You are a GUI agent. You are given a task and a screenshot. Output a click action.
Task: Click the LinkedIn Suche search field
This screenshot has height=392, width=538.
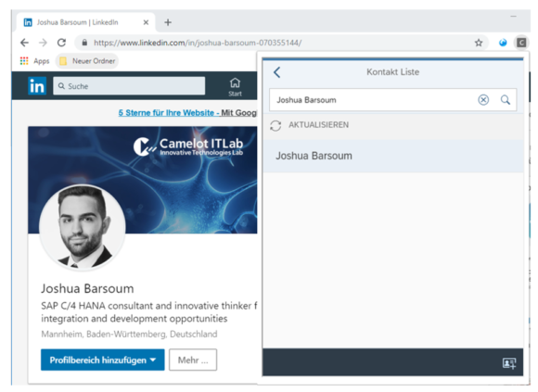[129, 85]
